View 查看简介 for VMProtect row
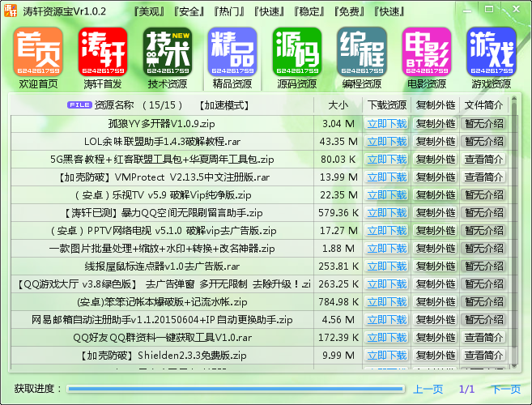Screen dimensions: 532x405 click(x=483, y=177)
